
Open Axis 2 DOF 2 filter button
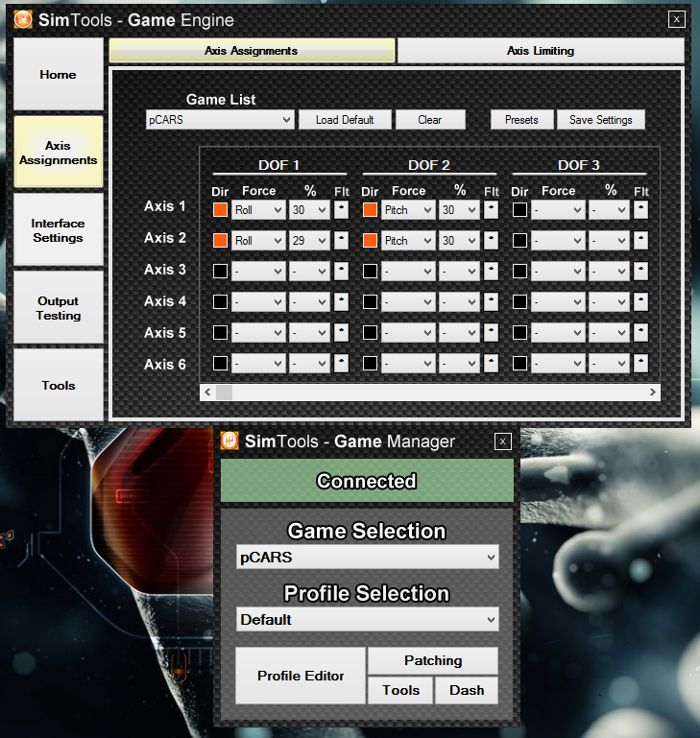pyautogui.click(x=491, y=241)
